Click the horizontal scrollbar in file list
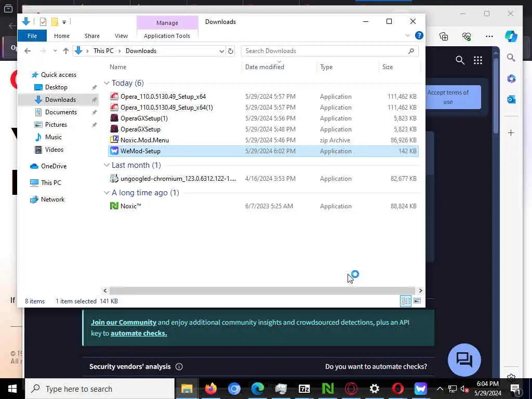This screenshot has width=532, height=399. [262, 291]
